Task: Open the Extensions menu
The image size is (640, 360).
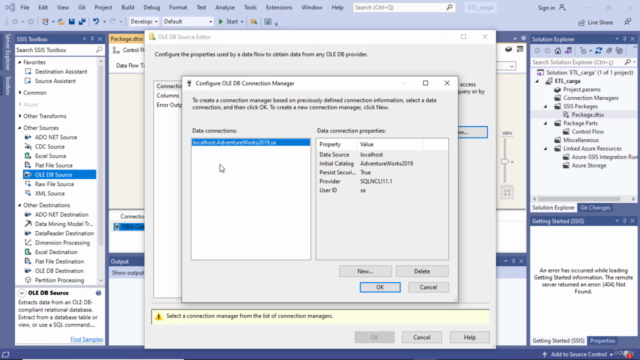Action: coord(279,7)
